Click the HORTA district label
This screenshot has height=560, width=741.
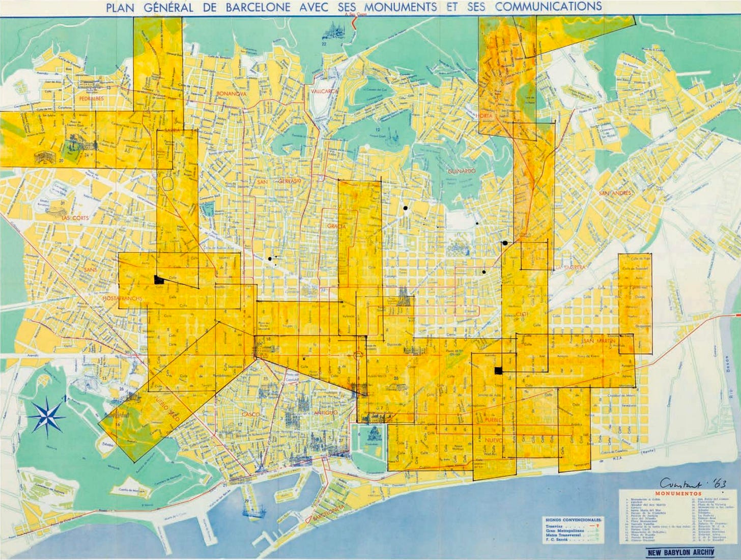pos(485,116)
